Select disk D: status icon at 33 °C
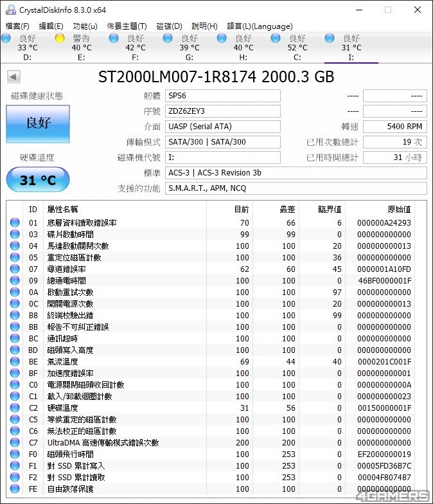 pyautogui.click(x=6, y=39)
